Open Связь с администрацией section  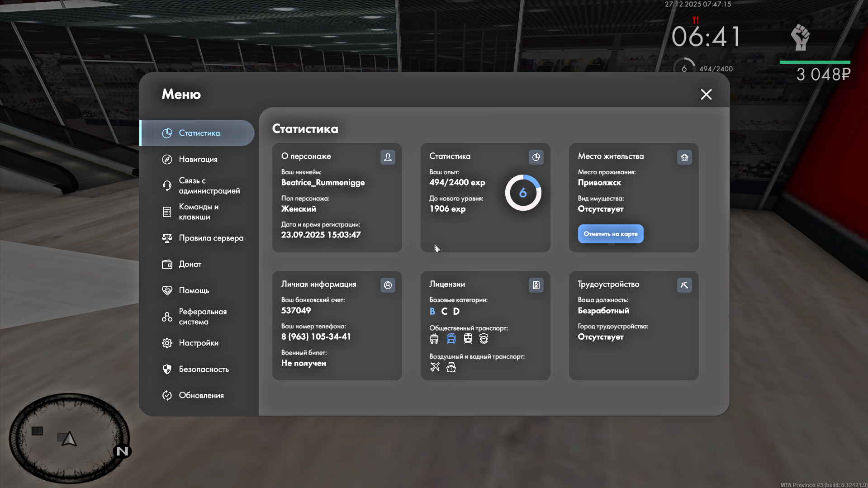tap(209, 185)
